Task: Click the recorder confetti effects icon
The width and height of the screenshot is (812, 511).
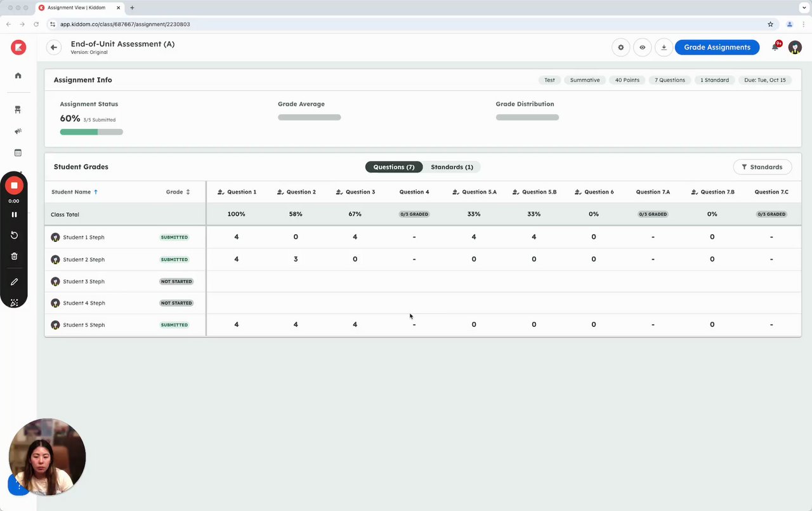Action: coord(14,303)
